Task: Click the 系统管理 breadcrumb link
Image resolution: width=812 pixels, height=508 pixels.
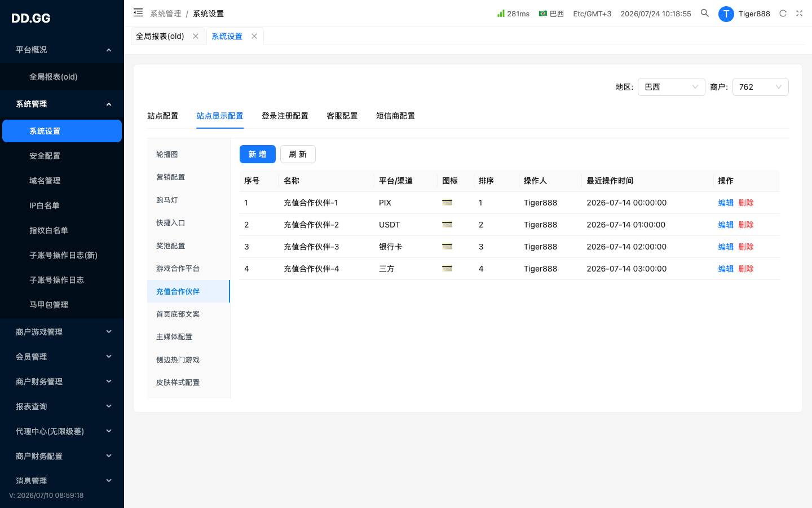Action: pyautogui.click(x=165, y=14)
